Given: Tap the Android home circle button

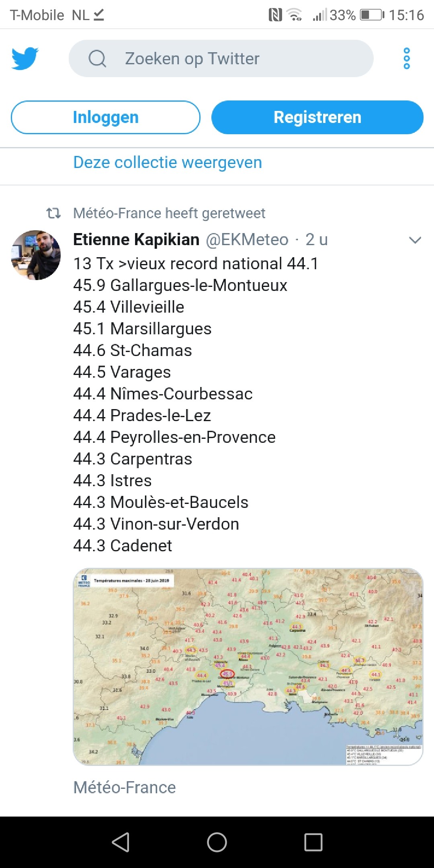Looking at the screenshot, I should [x=217, y=842].
